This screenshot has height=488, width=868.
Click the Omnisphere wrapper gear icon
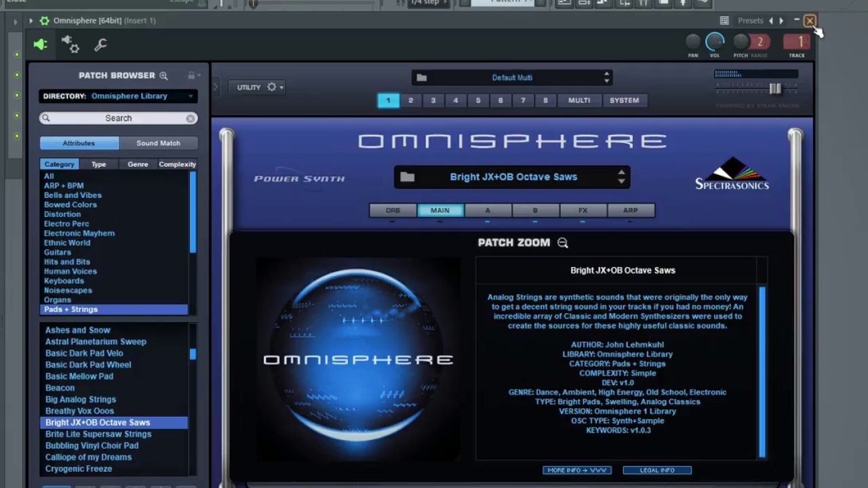(x=44, y=20)
